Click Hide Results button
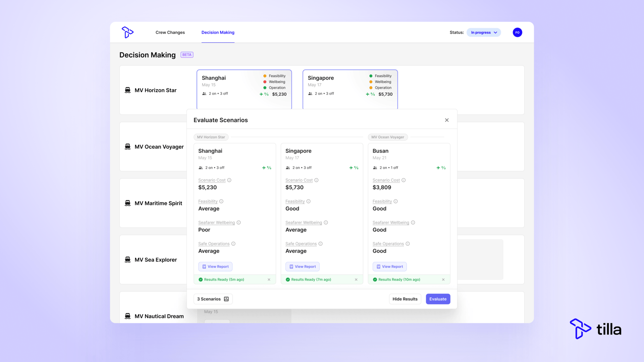 405,299
